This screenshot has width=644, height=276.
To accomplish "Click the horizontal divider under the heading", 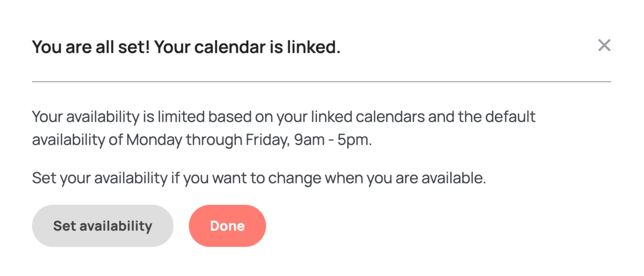I will 321,81.
